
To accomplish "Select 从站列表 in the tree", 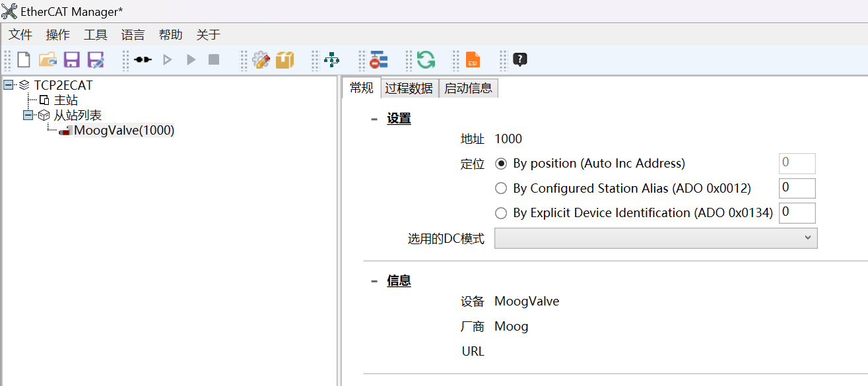I will pyautogui.click(x=78, y=115).
